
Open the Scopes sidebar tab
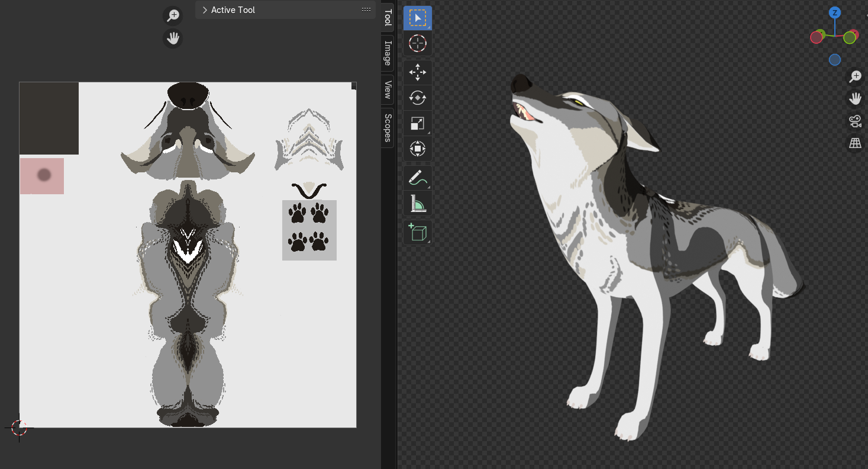(x=386, y=129)
